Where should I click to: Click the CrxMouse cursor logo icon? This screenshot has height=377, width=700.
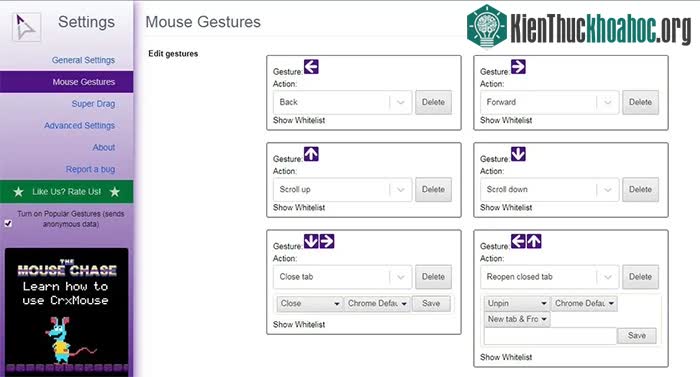click(26, 27)
